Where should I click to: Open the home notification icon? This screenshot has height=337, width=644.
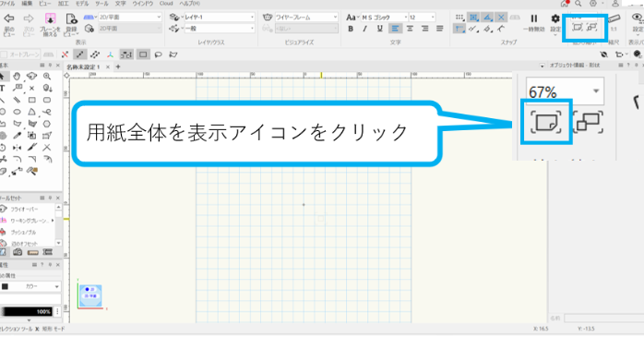coord(565,4)
